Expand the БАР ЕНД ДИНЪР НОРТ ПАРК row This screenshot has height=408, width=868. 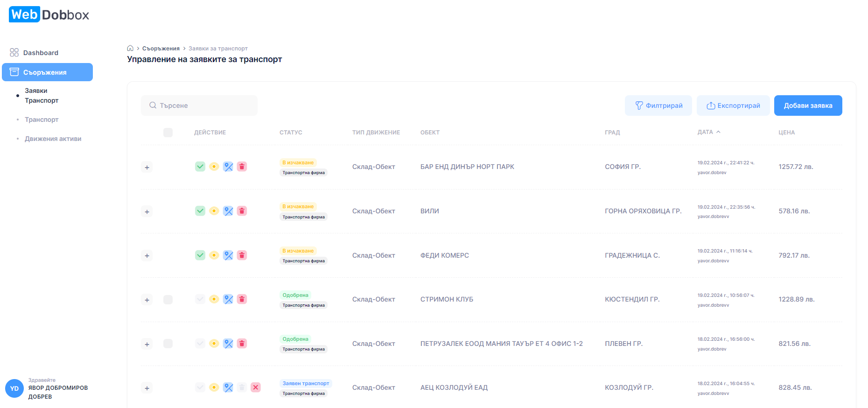[x=147, y=168]
